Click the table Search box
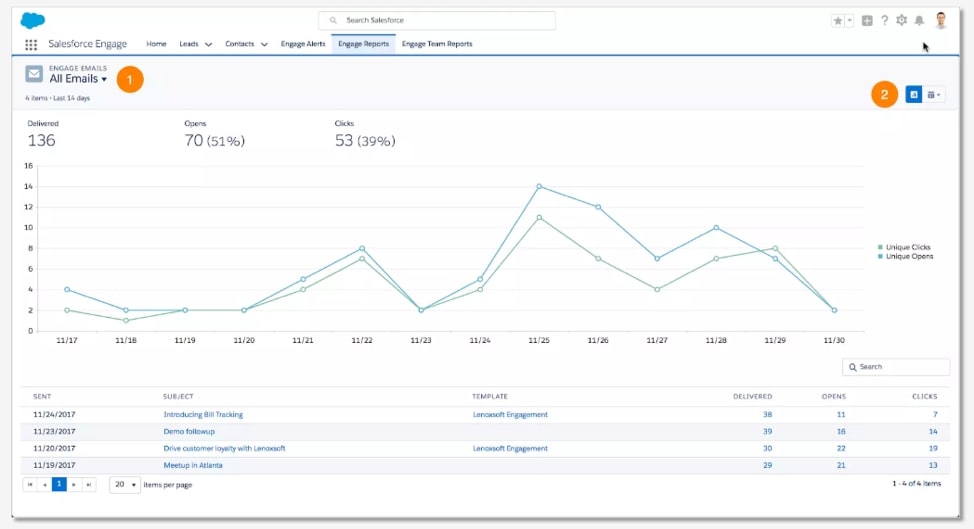974x529 pixels. click(896, 367)
